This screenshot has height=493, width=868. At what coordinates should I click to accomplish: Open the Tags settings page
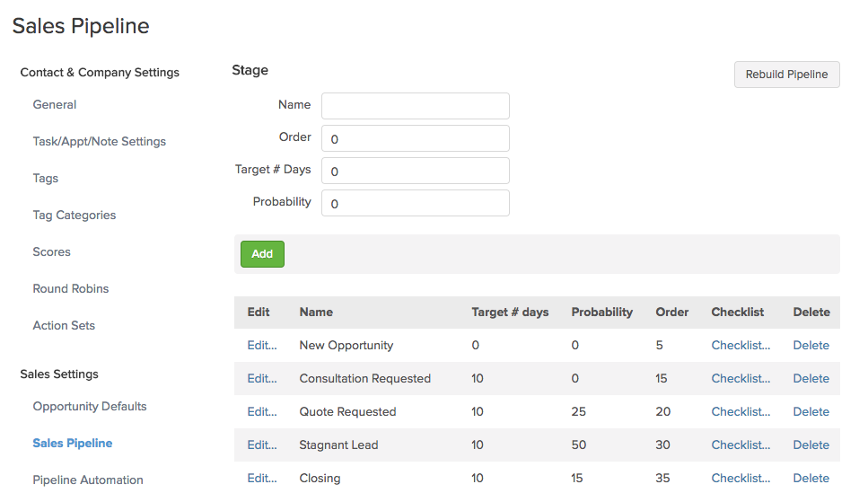46,179
